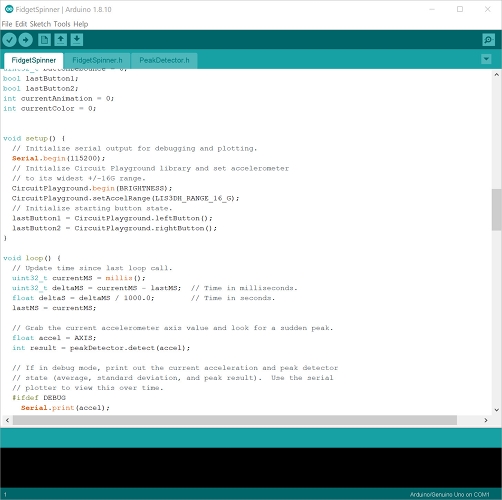Screen dimensions: 502x500
Task: Click the vertical scrollbar up arrow
Action: (x=496, y=75)
